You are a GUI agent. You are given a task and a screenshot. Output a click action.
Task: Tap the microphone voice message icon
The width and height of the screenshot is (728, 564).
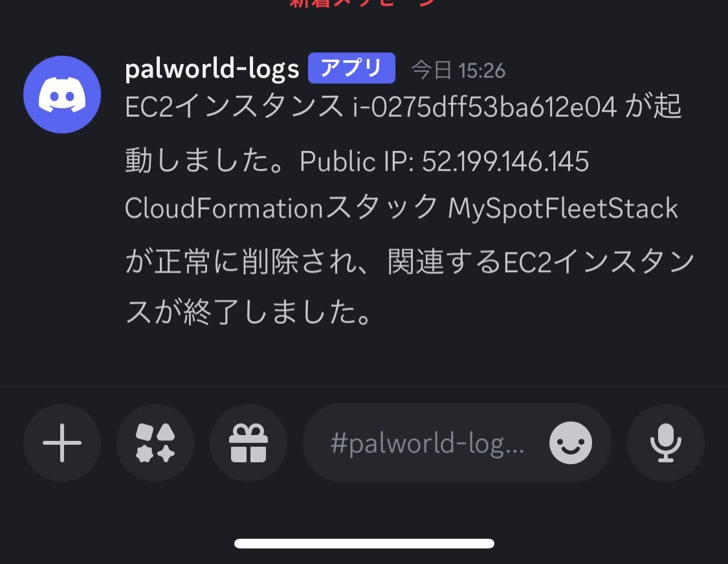[x=666, y=443]
